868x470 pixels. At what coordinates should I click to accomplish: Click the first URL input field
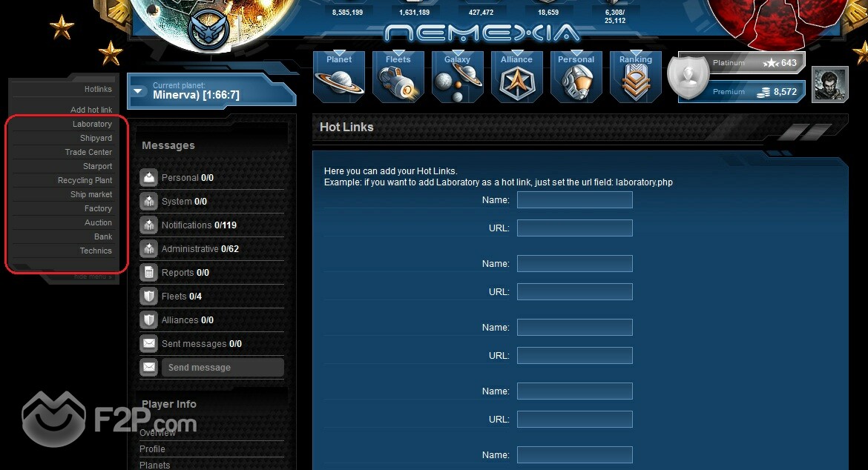[575, 228]
